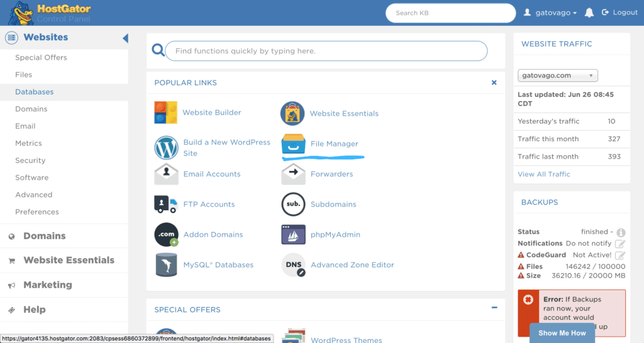Image resolution: width=644 pixels, height=343 pixels.
Task: Open the Website Builder icon
Action: pos(165,113)
